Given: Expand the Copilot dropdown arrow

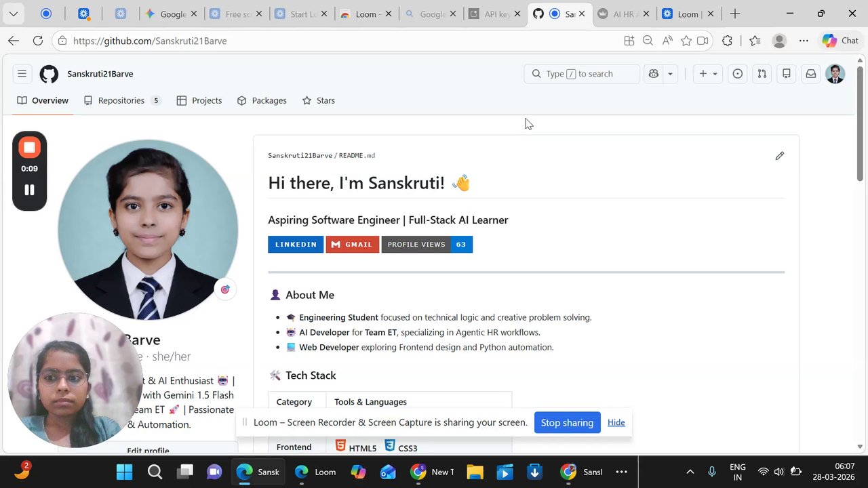Looking at the screenshot, I should [670, 74].
